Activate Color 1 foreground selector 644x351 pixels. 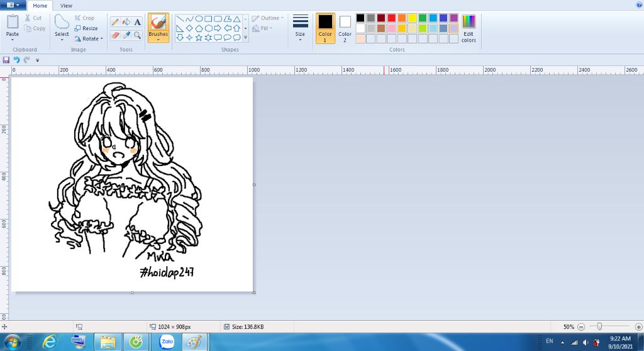point(325,28)
